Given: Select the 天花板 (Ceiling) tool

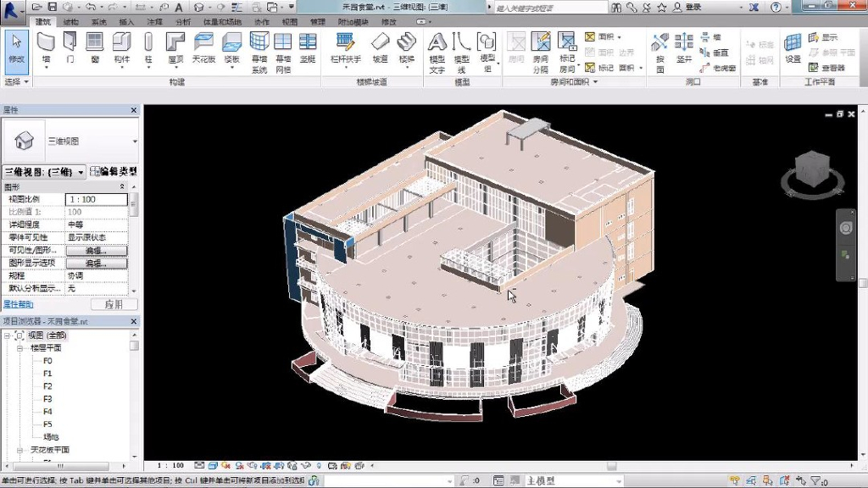Looking at the screenshot, I should pos(203,48).
